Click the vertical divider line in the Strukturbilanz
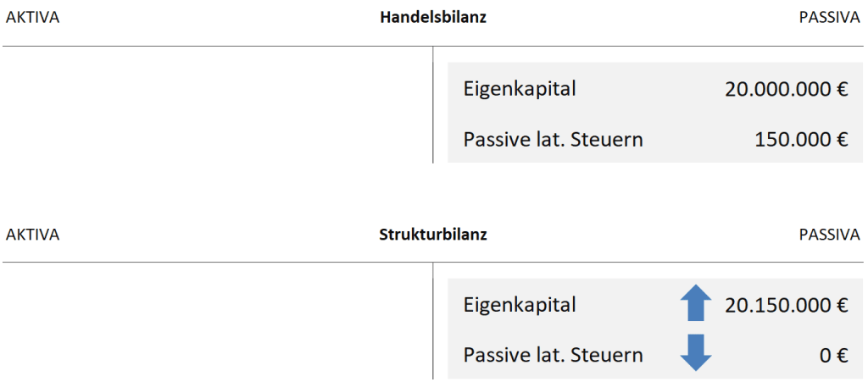 (432, 322)
